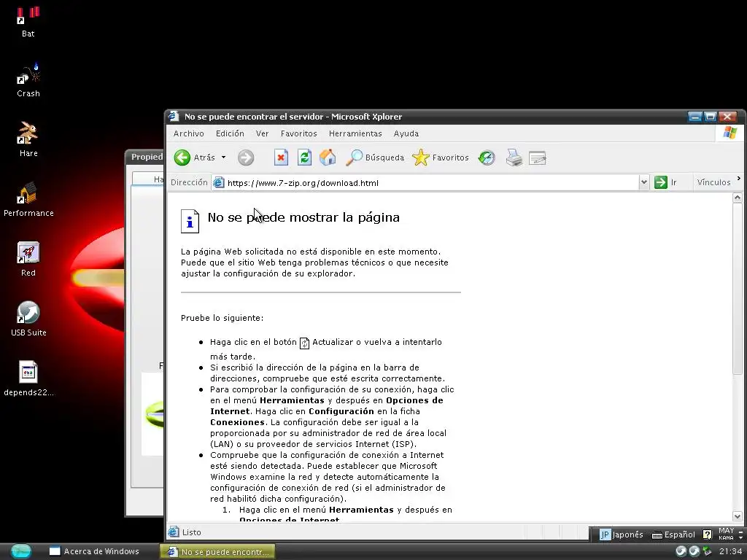Switch to Acerca de Windows taskbar item
The width and height of the screenshot is (747, 560).
coord(94,551)
